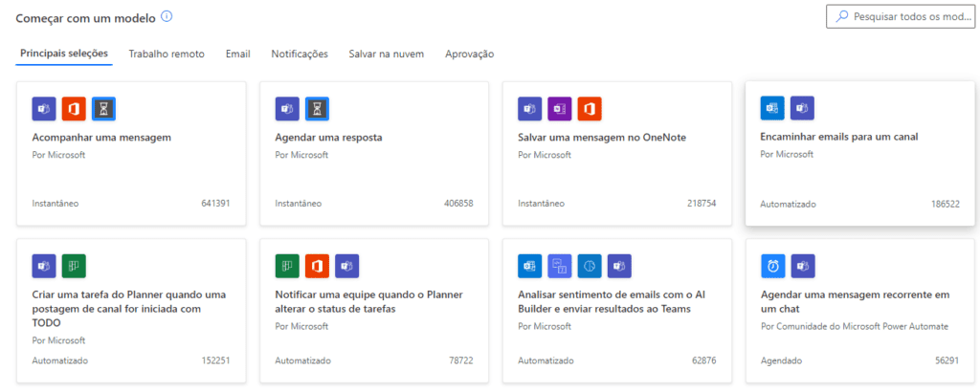Click 'Automatizado' on 'Encaminhar emails para um canal' card
This screenshot has width=980, height=392.
coord(789,204)
